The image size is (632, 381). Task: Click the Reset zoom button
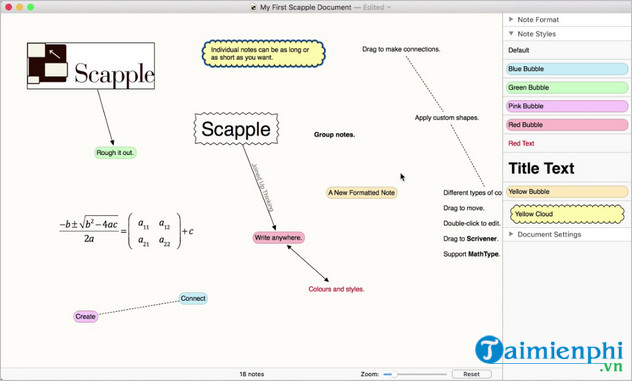pos(472,374)
